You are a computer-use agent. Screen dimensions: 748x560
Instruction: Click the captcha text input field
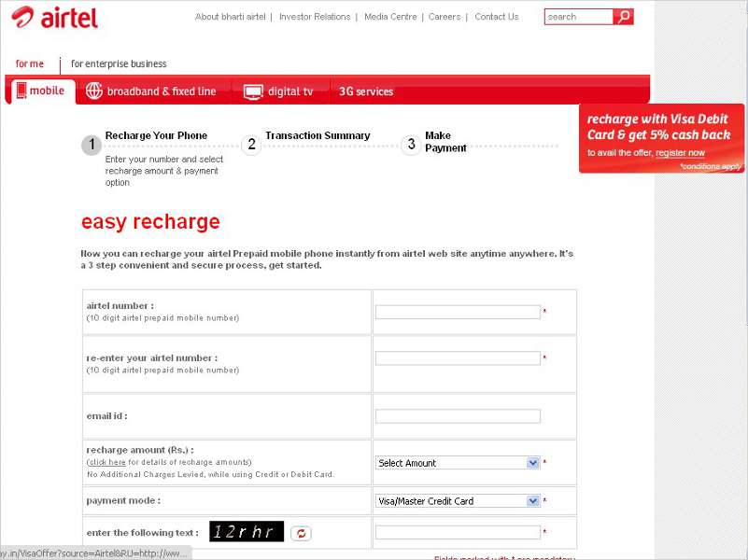458,532
